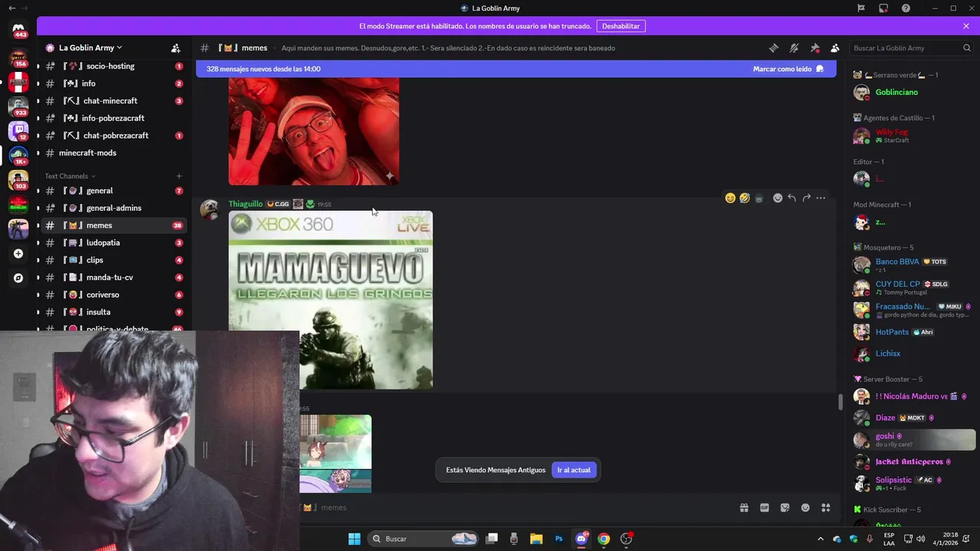Open the Discord inbox icon in title bar
980x551 pixels.
click(884, 8)
